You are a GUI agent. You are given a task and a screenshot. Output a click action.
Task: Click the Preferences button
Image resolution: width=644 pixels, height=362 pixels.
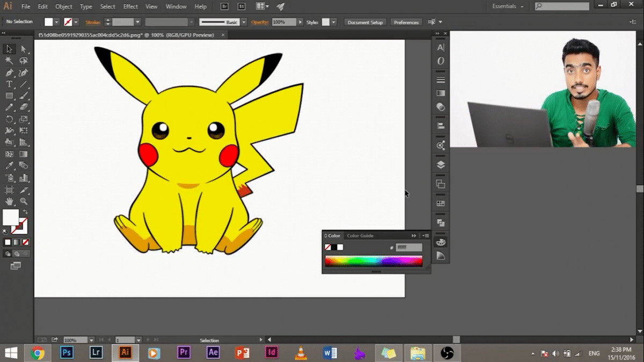pyautogui.click(x=406, y=22)
